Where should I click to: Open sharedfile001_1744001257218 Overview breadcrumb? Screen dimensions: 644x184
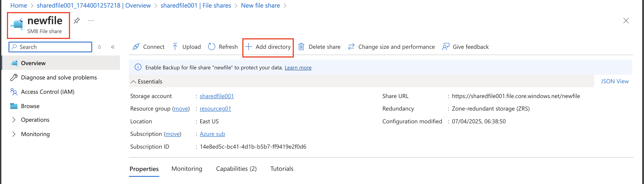coord(94,6)
